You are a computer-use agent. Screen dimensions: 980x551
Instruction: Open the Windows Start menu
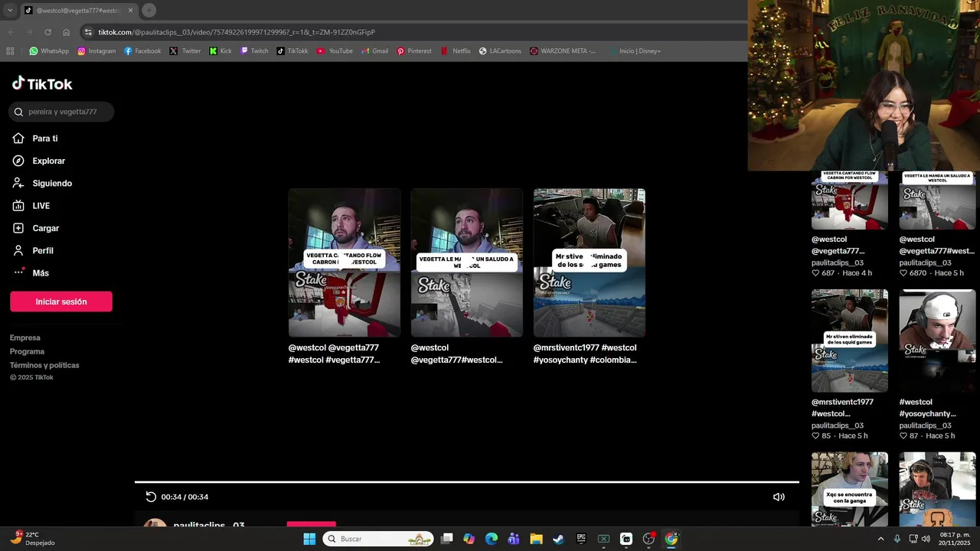click(x=309, y=539)
